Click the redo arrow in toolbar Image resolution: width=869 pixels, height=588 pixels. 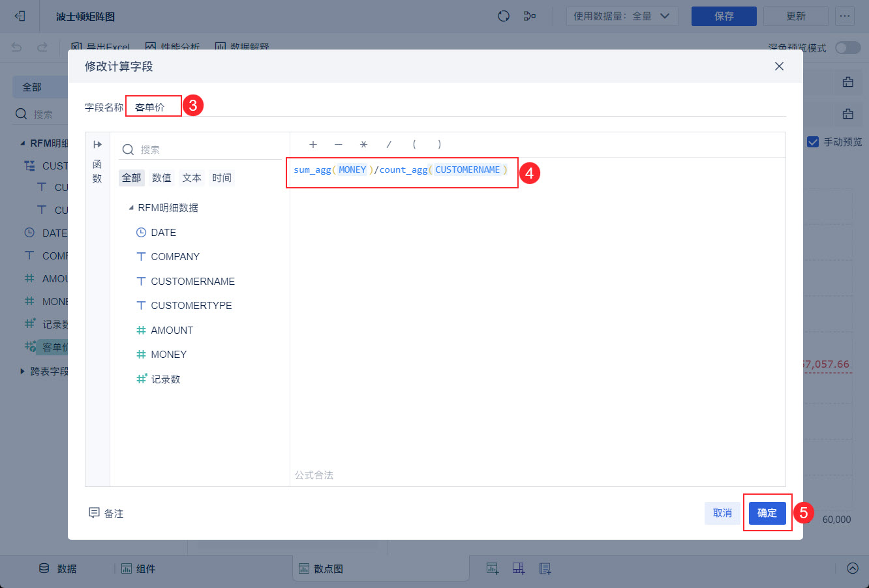click(x=42, y=47)
